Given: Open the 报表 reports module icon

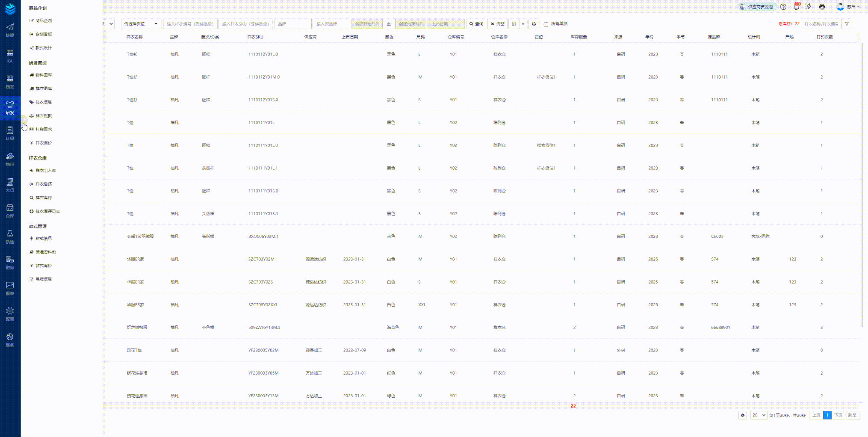Looking at the screenshot, I should 10,288.
